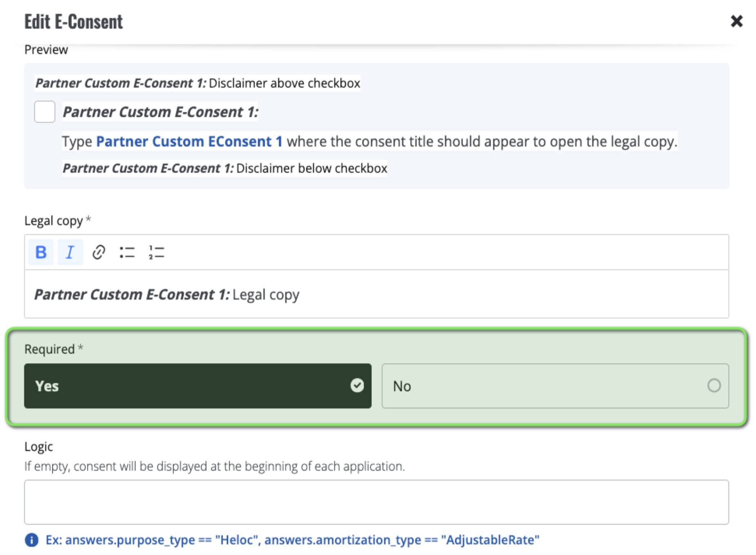Click the Legal copy field label
The width and height of the screenshot is (756, 555).
(x=54, y=221)
